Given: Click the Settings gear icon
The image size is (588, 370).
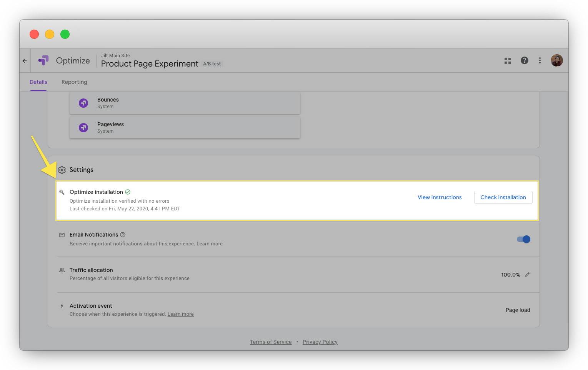Looking at the screenshot, I should [x=62, y=170].
